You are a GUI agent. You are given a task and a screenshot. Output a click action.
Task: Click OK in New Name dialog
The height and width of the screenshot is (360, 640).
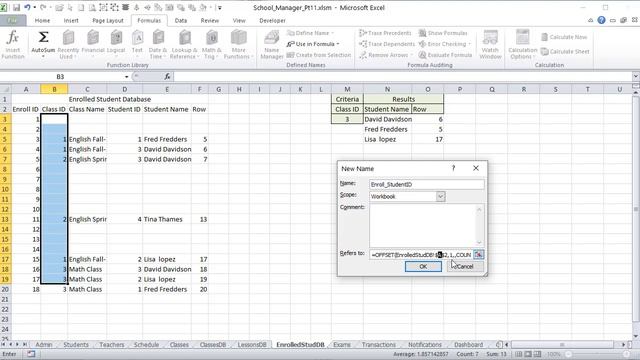coord(423,267)
